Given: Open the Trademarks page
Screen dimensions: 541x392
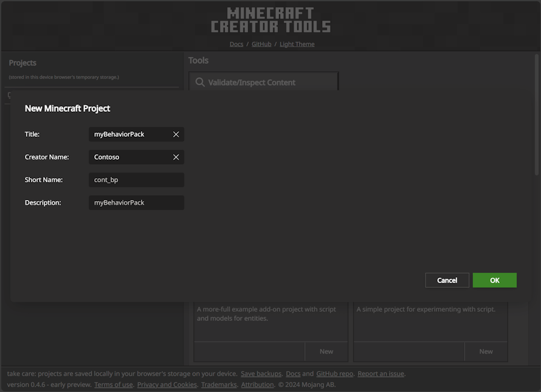Looking at the screenshot, I should (x=218, y=384).
